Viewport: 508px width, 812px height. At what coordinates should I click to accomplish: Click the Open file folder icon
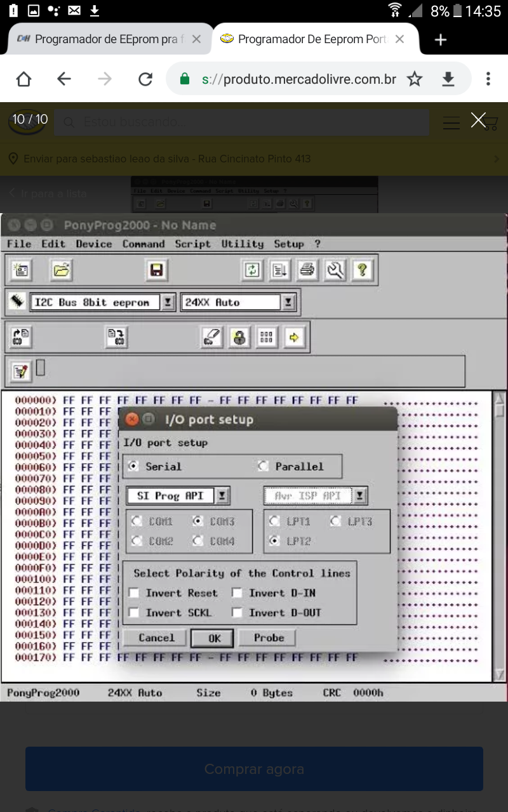click(x=61, y=271)
